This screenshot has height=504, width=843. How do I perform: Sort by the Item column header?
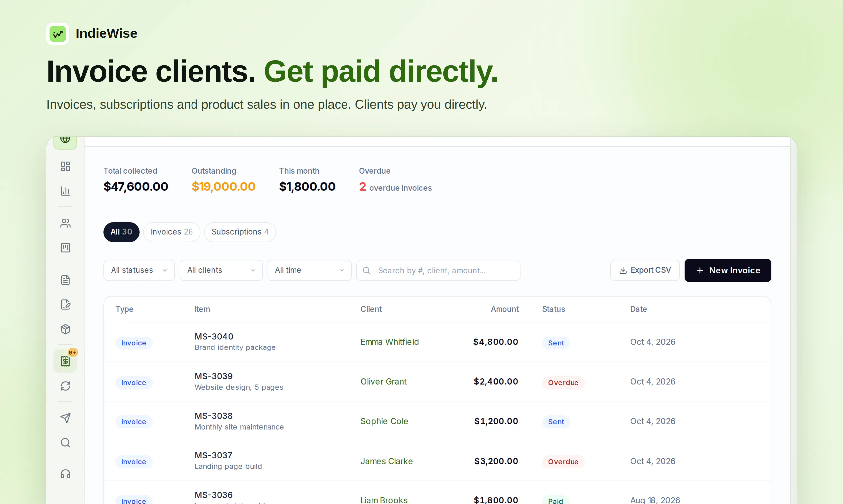202,309
